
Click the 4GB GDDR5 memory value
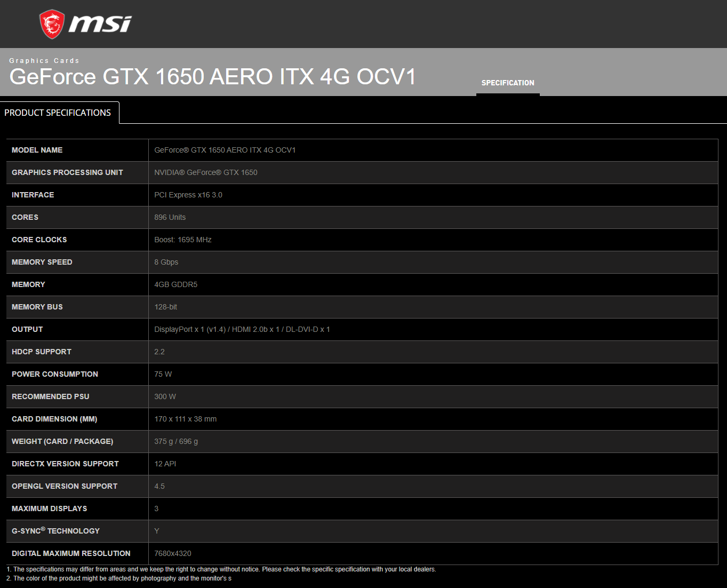point(175,284)
